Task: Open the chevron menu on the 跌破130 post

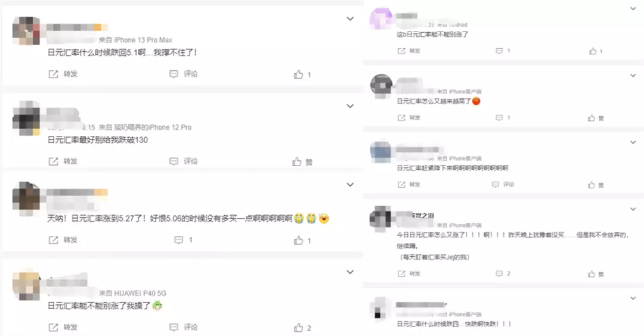Action: (x=350, y=106)
